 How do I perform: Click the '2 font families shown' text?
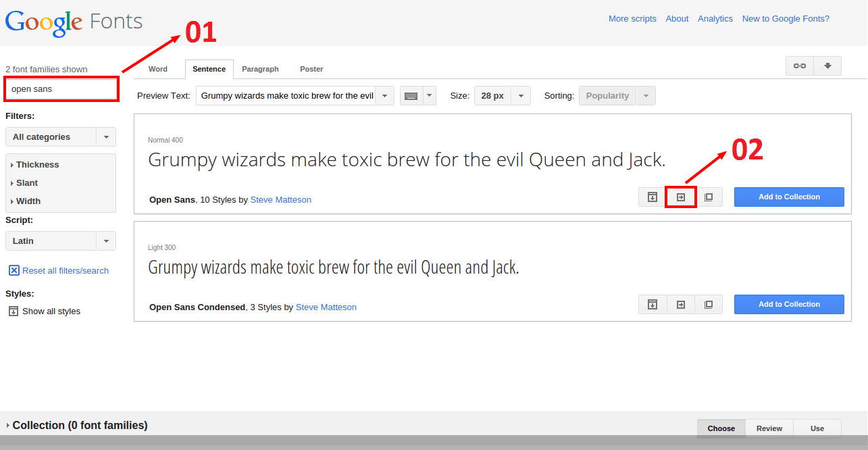(47, 70)
